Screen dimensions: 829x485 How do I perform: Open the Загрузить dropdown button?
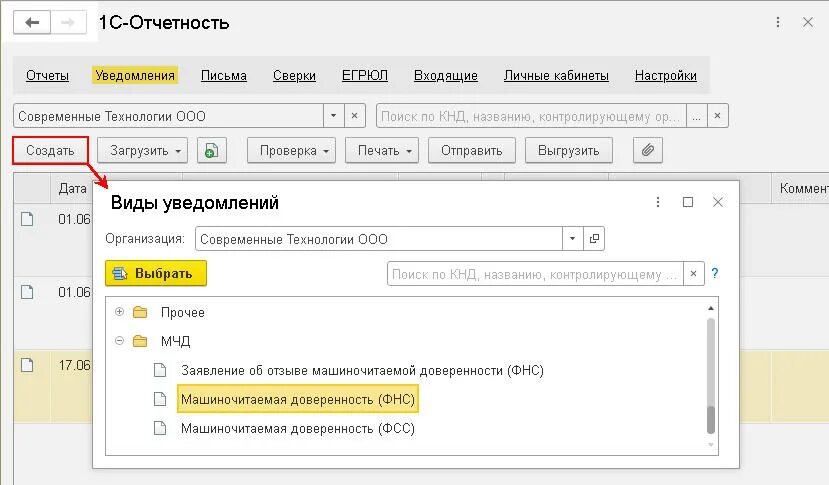142,151
